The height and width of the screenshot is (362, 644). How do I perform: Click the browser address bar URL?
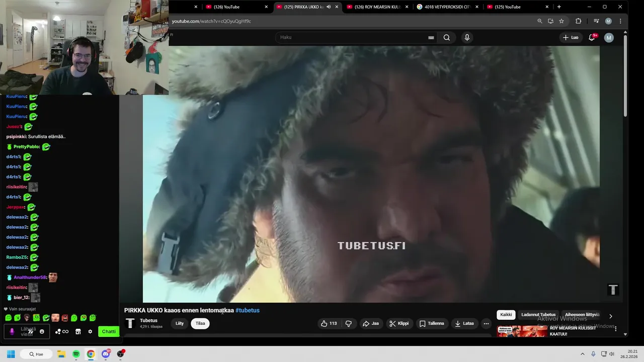211,21
